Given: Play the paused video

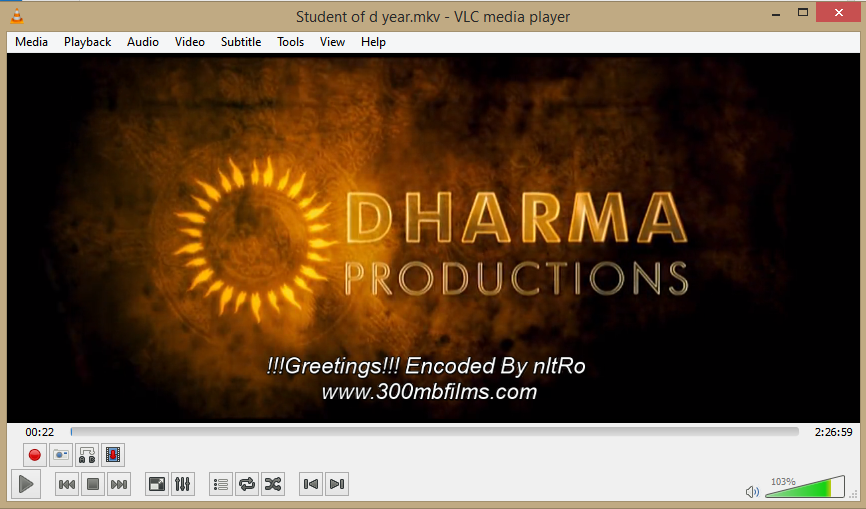Looking at the screenshot, I should pos(25,484).
